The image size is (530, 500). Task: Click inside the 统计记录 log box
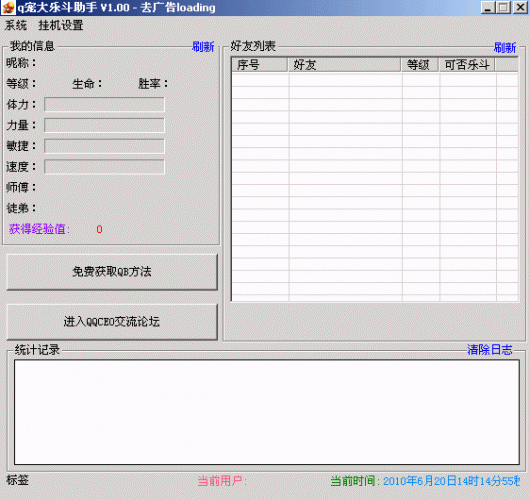(267, 412)
